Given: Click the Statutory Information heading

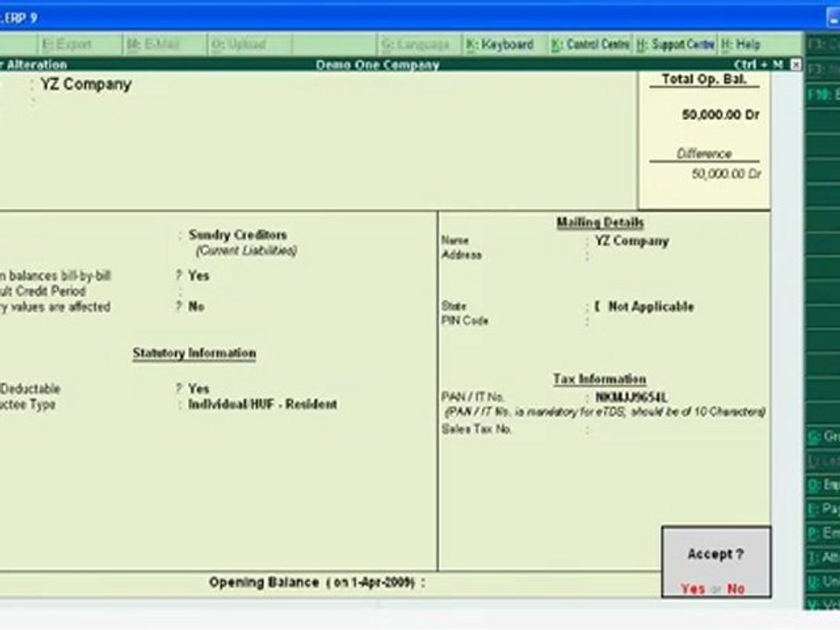Looking at the screenshot, I should 194,353.
